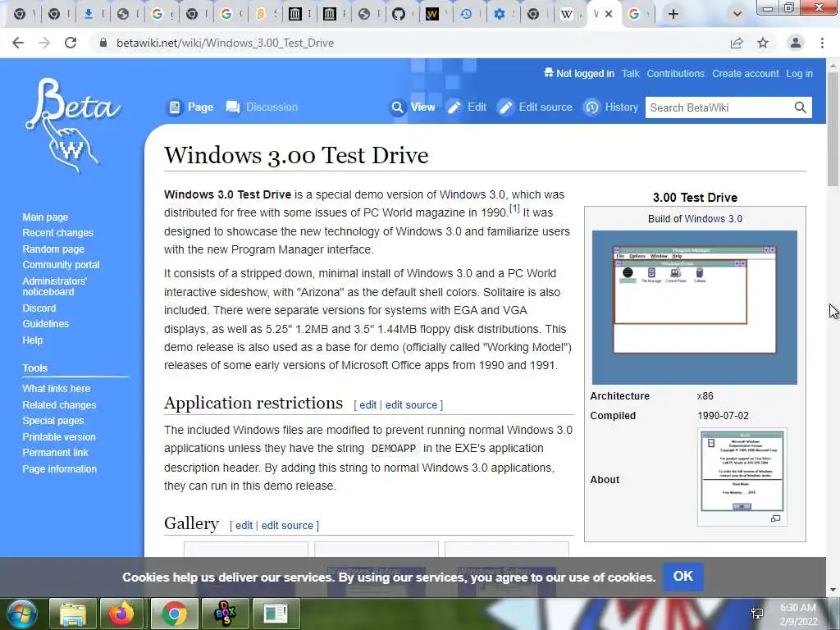Click the magnifier icon in Search BetaWiki
840x630 pixels.
coord(800,107)
